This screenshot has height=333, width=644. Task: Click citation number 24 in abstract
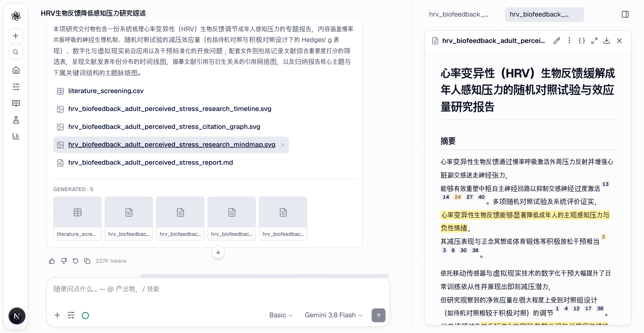(x=458, y=197)
